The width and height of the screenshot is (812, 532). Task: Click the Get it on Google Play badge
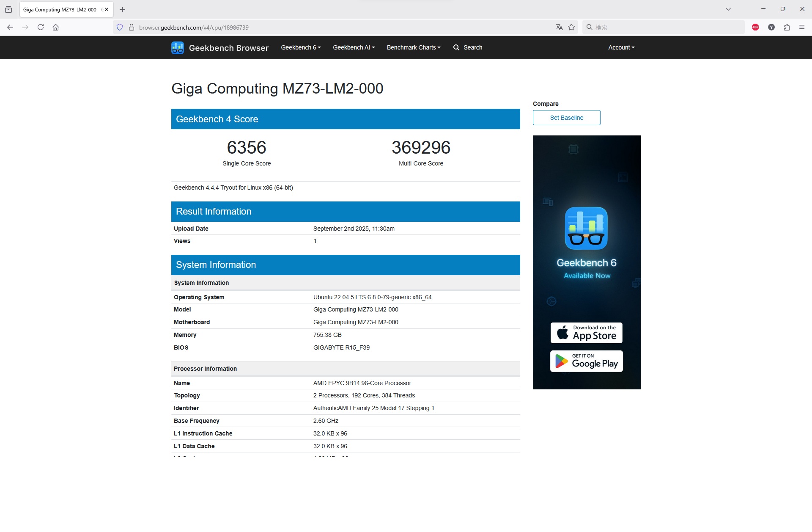586,361
